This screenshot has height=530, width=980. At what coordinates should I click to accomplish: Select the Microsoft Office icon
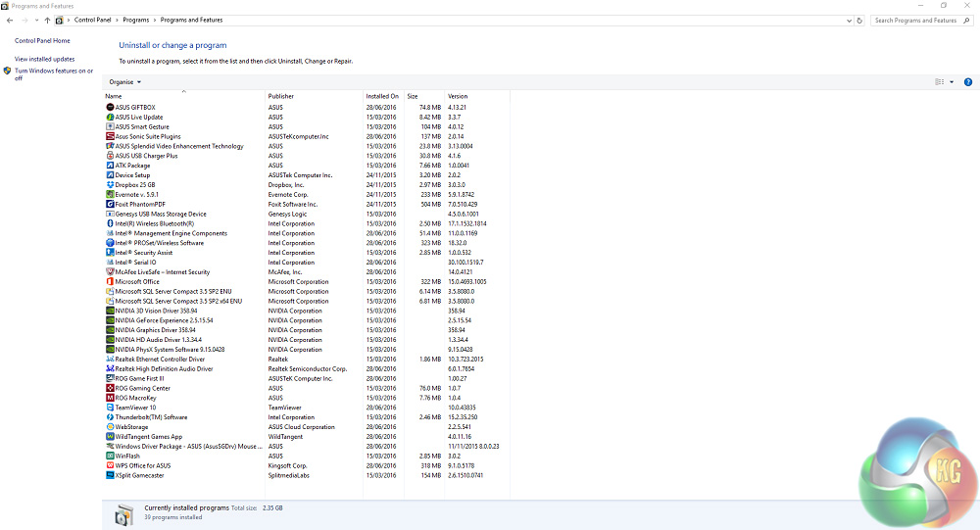tap(110, 282)
